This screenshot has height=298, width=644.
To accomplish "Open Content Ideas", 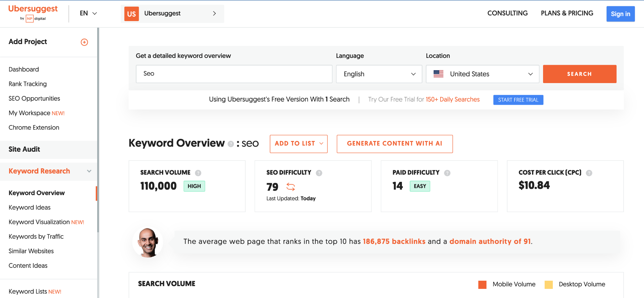I will coord(28,266).
